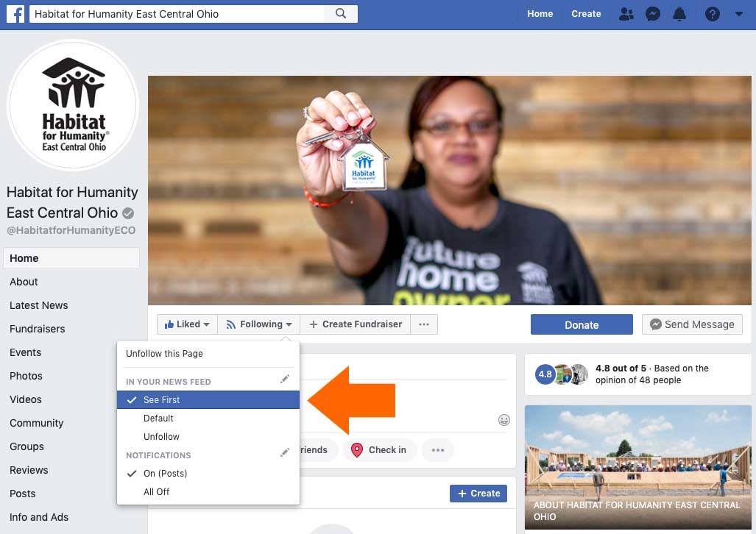Select See First in news feed options
Viewport: 756px width, 534px height.
pos(208,400)
